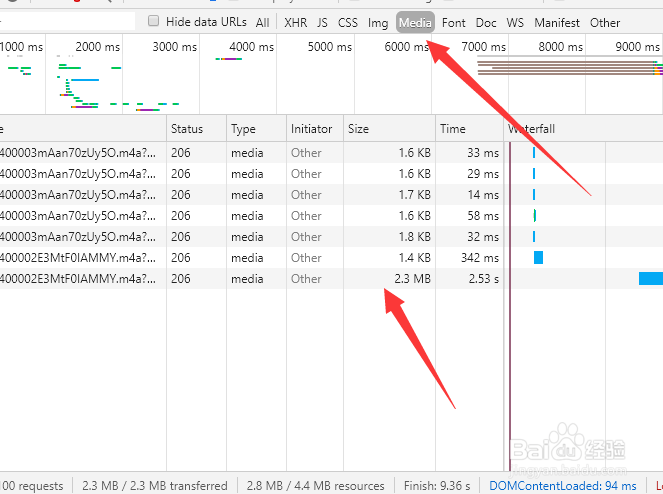Sort by the Time column header

coord(469,129)
